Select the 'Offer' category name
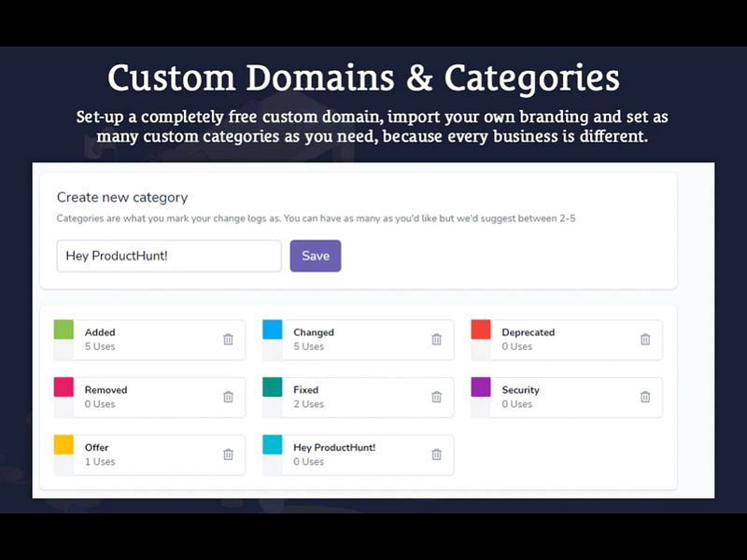The image size is (747, 560). (x=97, y=448)
